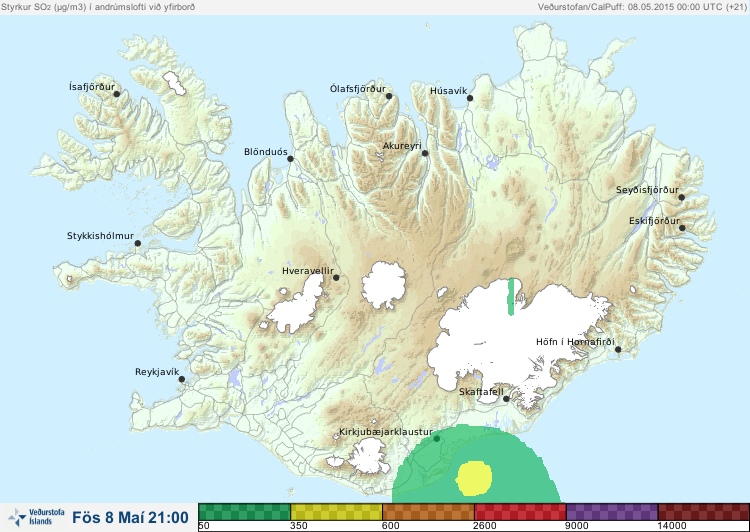The height and width of the screenshot is (532, 750).
Task: Select the dark red 14000 legend swatch
Action: (x=704, y=511)
